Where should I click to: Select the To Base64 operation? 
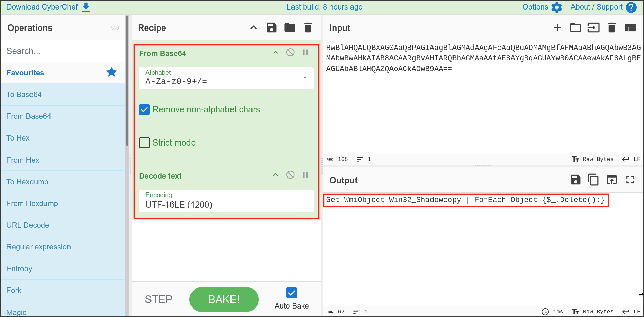tap(63, 94)
